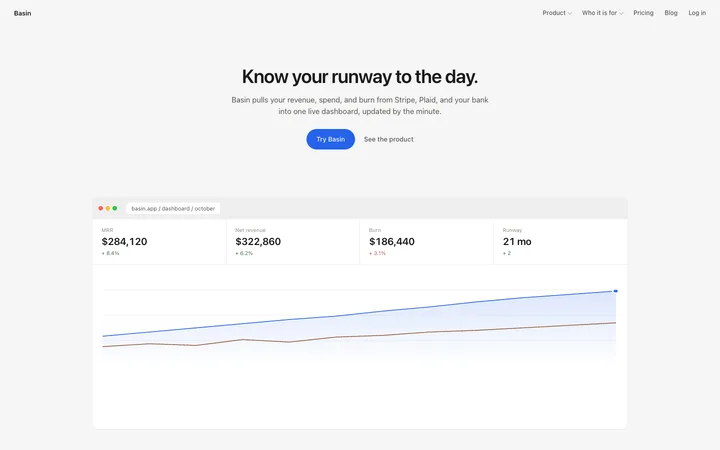Go to the Pricing page
Image resolution: width=720 pixels, height=450 pixels.
click(x=643, y=13)
